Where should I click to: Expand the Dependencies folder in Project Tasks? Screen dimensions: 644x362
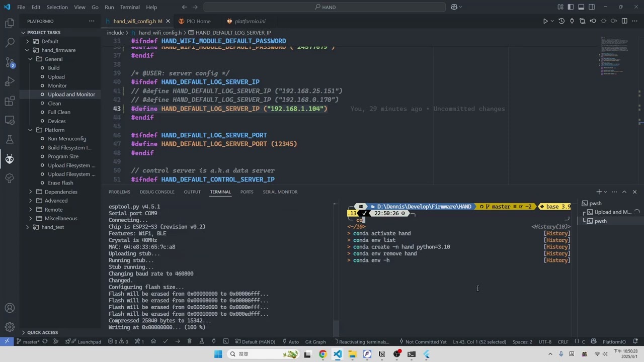[31, 192]
